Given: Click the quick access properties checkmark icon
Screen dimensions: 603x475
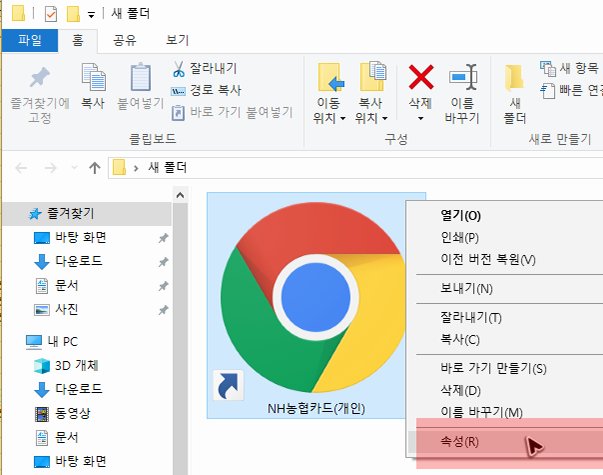Looking at the screenshot, I should pos(51,14).
